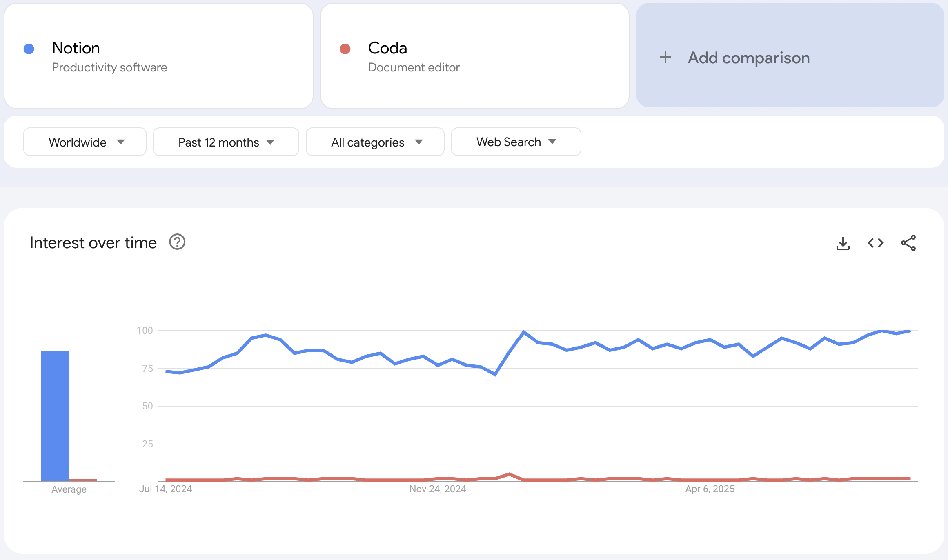Click the 25 y-axis label

point(147,444)
